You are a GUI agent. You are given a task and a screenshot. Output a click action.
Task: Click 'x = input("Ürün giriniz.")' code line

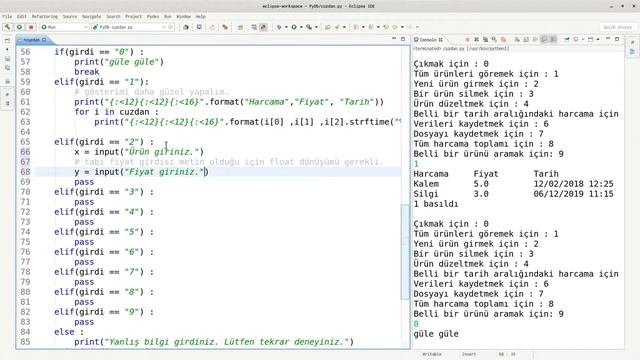coord(139,152)
